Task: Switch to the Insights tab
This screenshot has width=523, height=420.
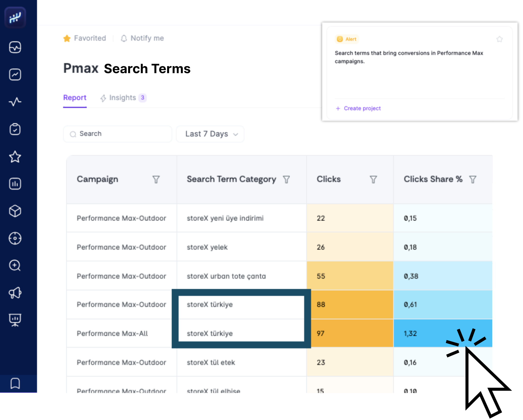Action: (123, 98)
